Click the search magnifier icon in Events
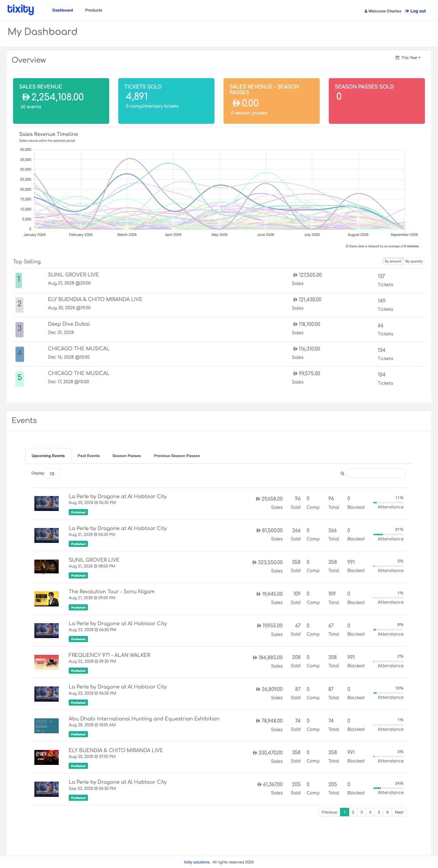Viewport: 438px width, 868px height. pos(342,474)
